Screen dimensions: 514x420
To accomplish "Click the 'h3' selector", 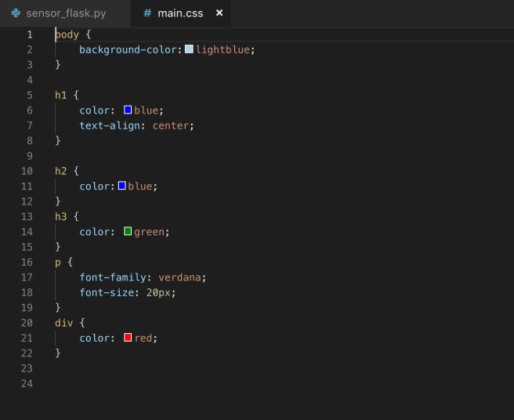I will 60,216.
